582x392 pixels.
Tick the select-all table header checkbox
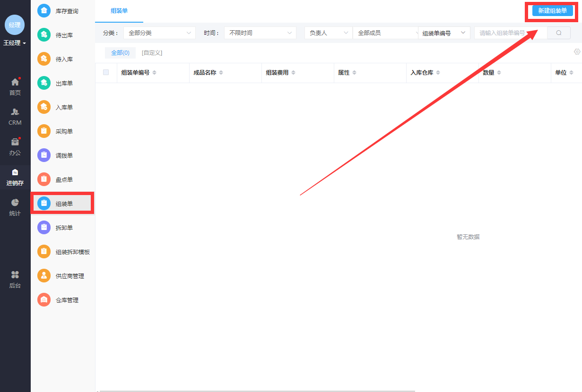coord(106,72)
